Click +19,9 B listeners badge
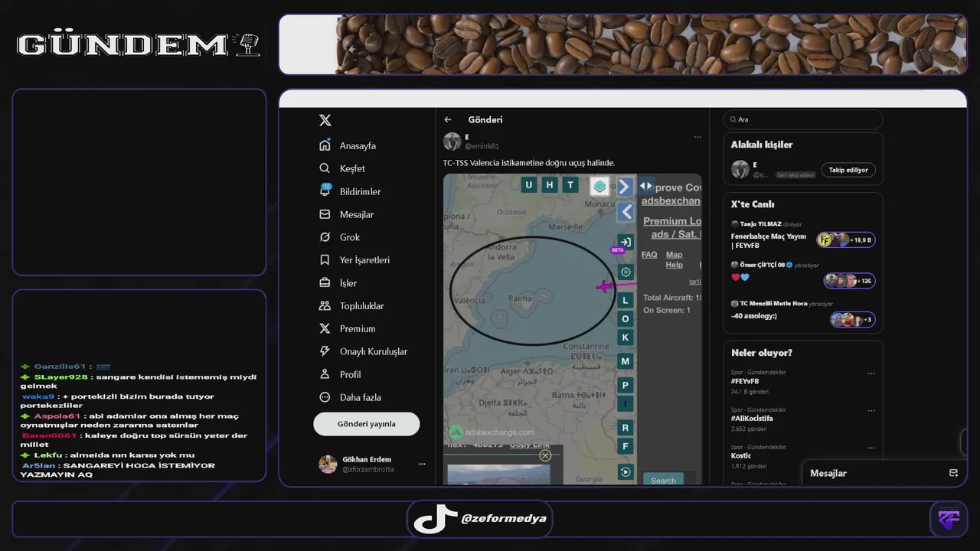980x551 pixels. coord(846,240)
